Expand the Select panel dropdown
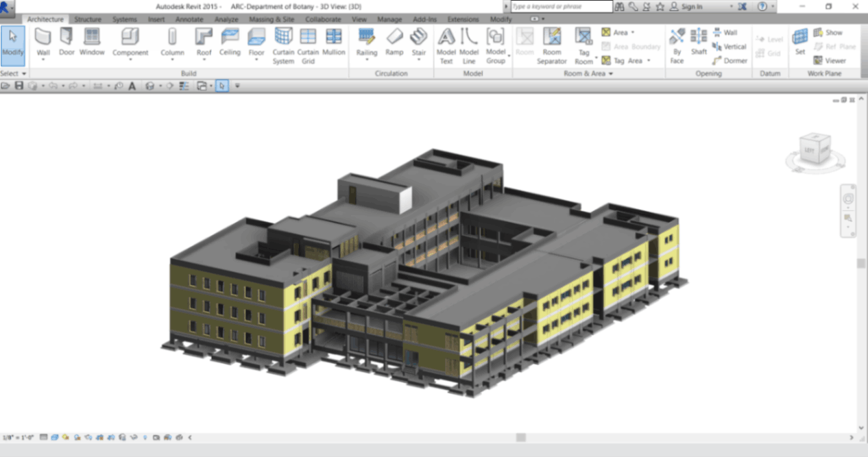Screen dimensions: 868x457 click(14, 73)
